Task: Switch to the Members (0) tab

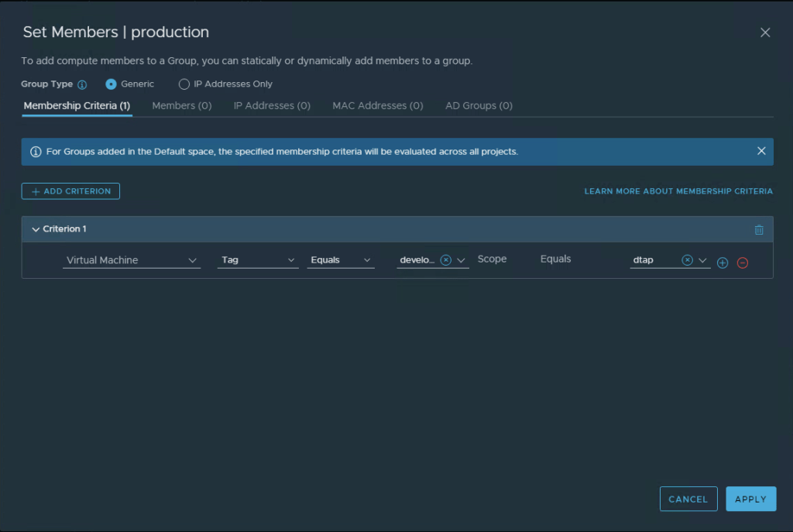Action: [181, 105]
